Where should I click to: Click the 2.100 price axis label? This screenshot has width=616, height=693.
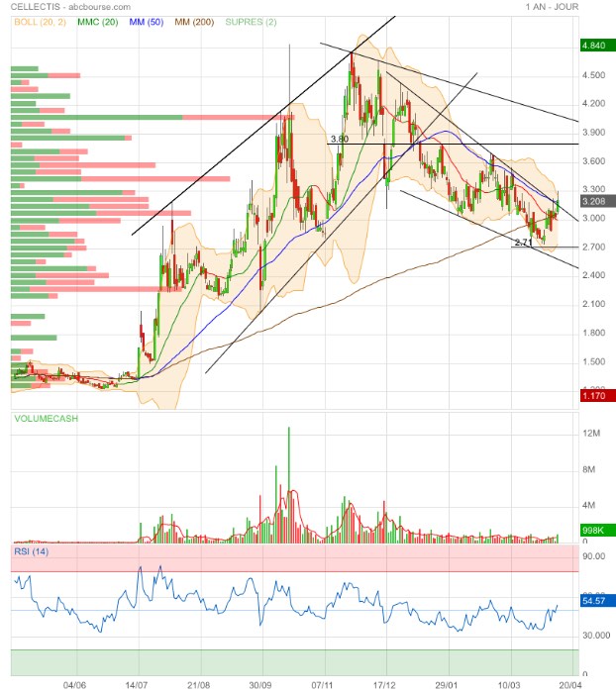(x=594, y=304)
